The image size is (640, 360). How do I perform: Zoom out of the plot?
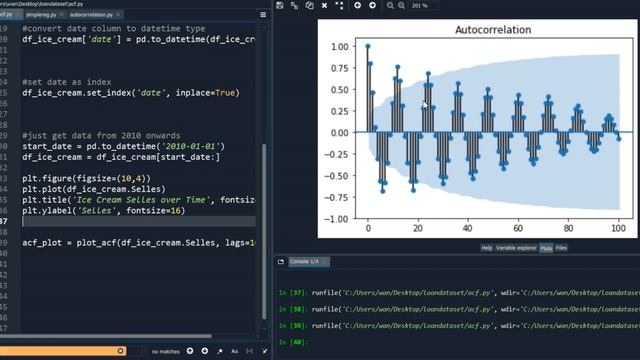coord(390,5)
